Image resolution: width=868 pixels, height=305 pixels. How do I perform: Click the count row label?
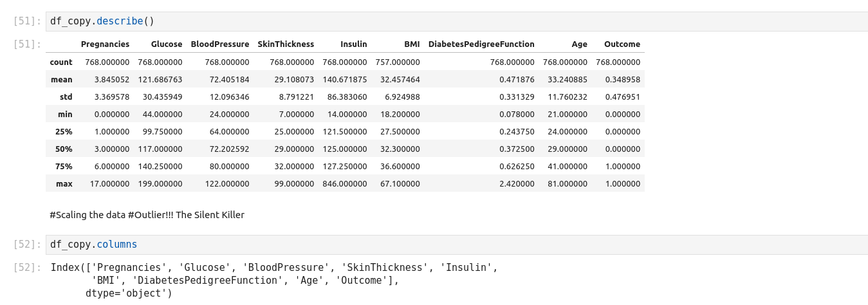(x=61, y=62)
